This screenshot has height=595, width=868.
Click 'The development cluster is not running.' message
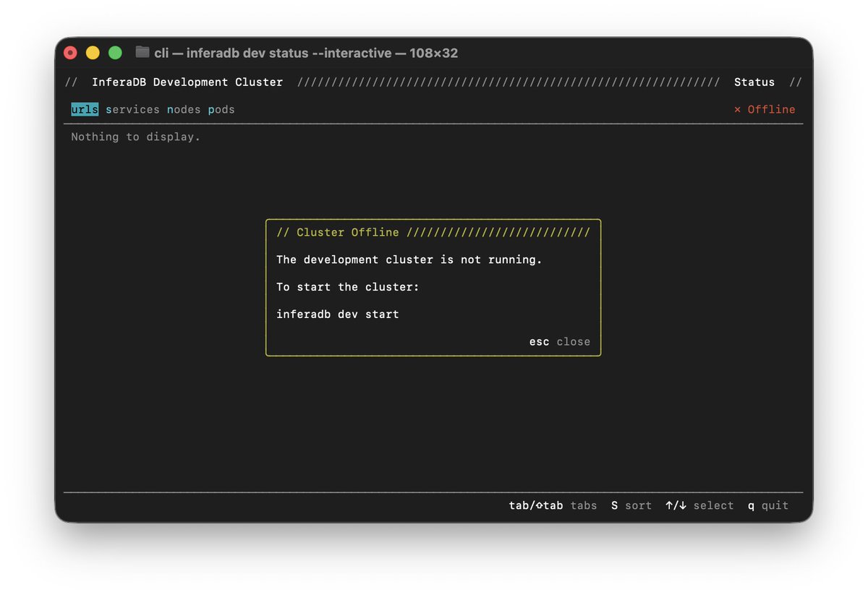[x=409, y=260]
